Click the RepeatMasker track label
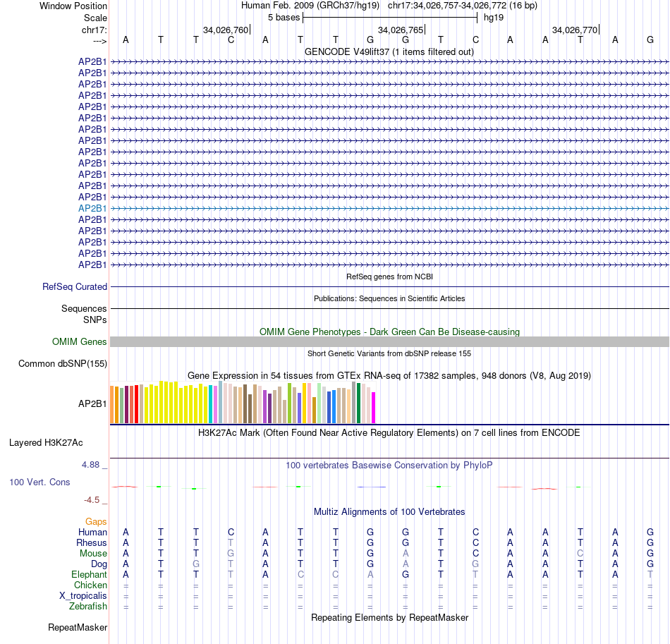The image size is (670, 644). coord(78,627)
